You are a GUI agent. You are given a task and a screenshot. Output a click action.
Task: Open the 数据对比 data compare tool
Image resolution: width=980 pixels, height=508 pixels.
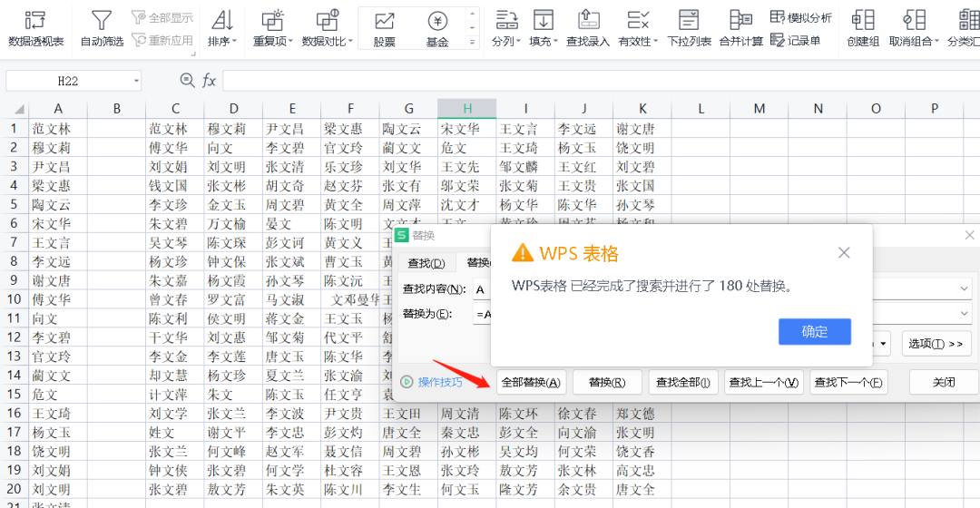327,29
